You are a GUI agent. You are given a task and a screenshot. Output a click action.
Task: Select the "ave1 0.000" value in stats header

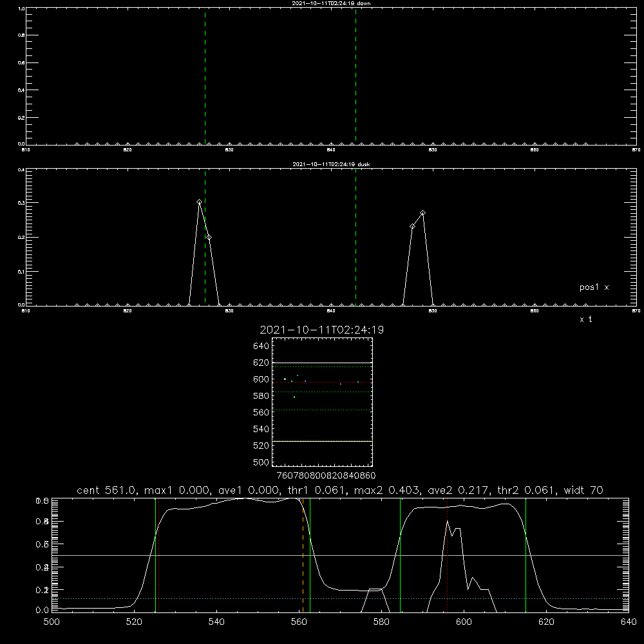pos(248,490)
